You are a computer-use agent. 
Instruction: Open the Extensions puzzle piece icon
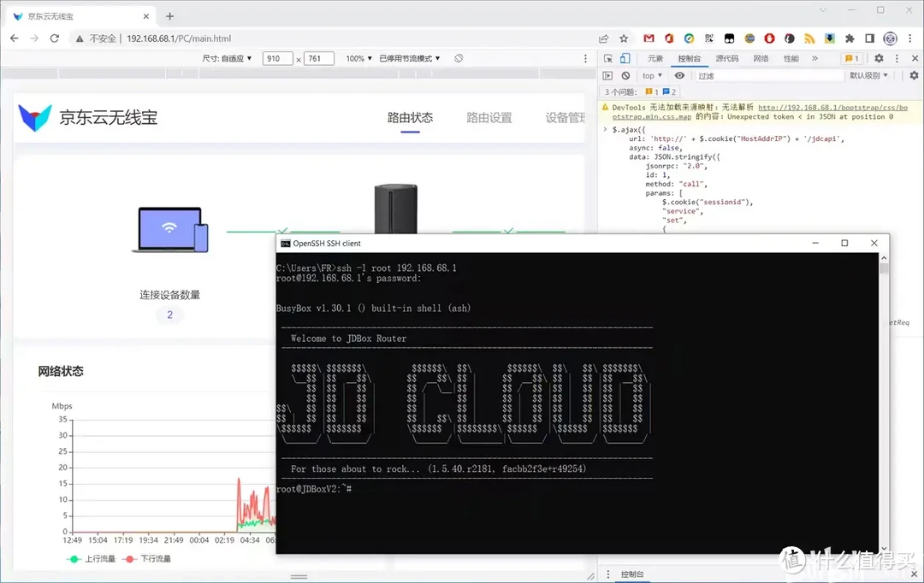[850, 38]
